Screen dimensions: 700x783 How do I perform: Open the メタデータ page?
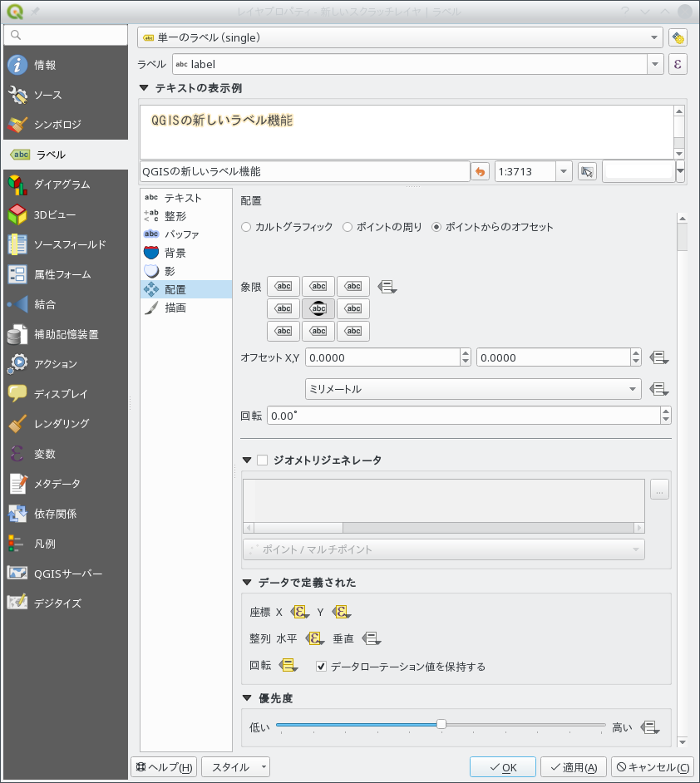point(66,484)
